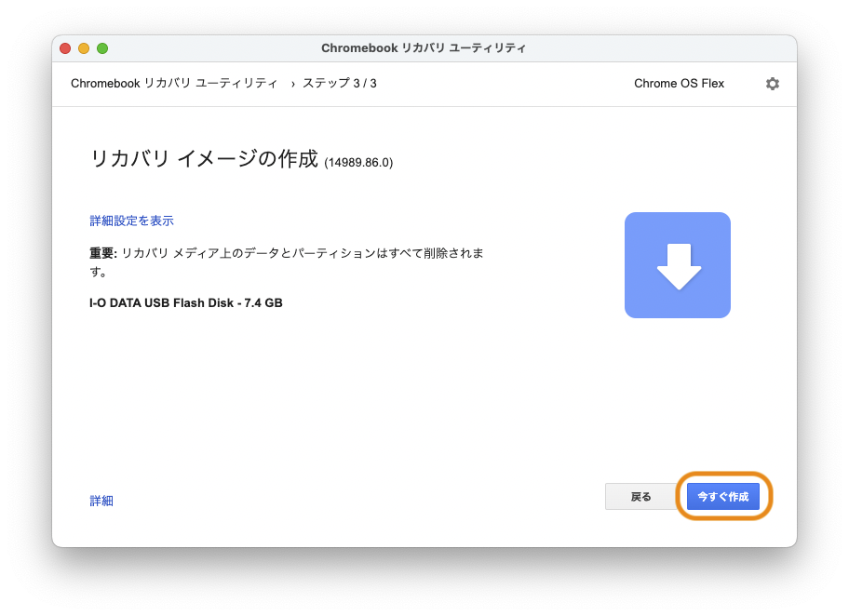Click the Chrome OS Flex label
The height and width of the screenshot is (616, 849).
[x=679, y=84]
